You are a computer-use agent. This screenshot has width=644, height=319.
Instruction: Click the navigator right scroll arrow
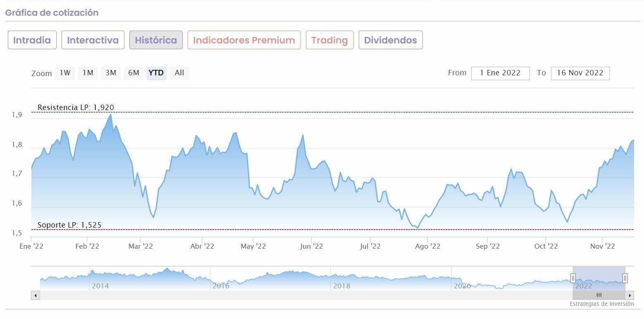630,295
